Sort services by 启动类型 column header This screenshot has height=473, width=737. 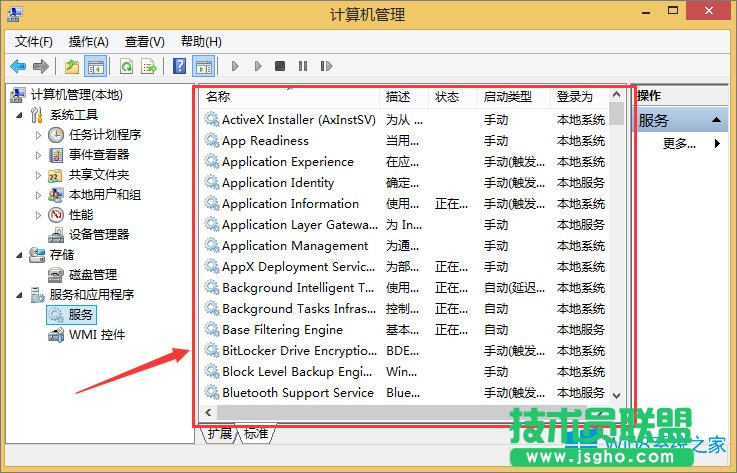[508, 97]
